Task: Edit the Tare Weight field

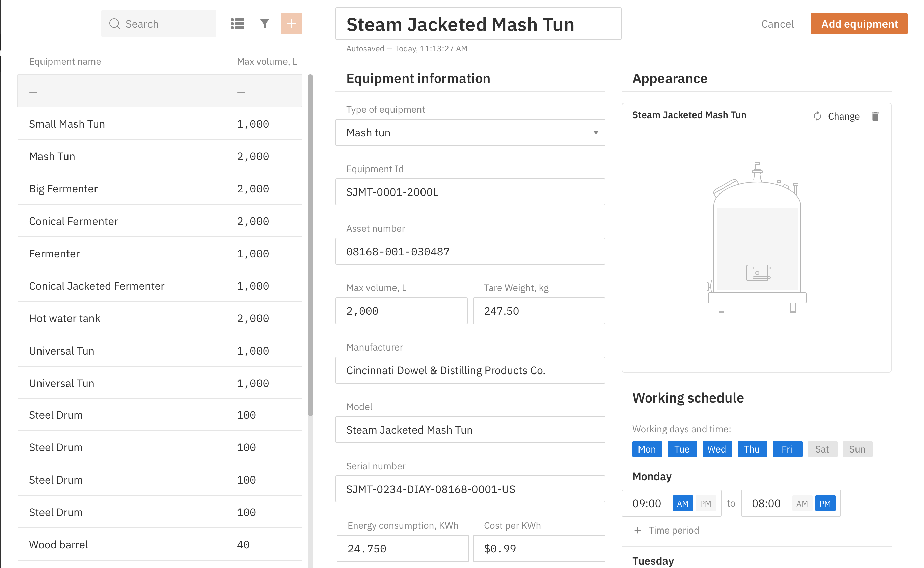Action: pos(539,311)
